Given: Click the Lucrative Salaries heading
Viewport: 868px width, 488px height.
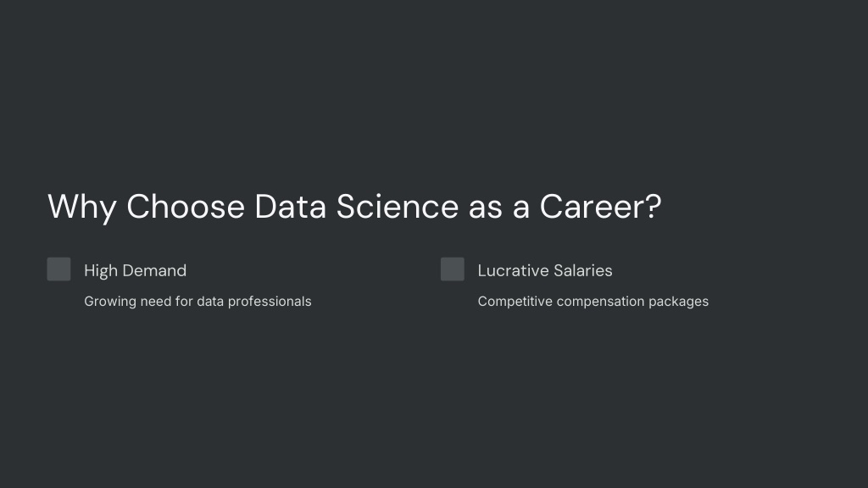Looking at the screenshot, I should [x=545, y=270].
